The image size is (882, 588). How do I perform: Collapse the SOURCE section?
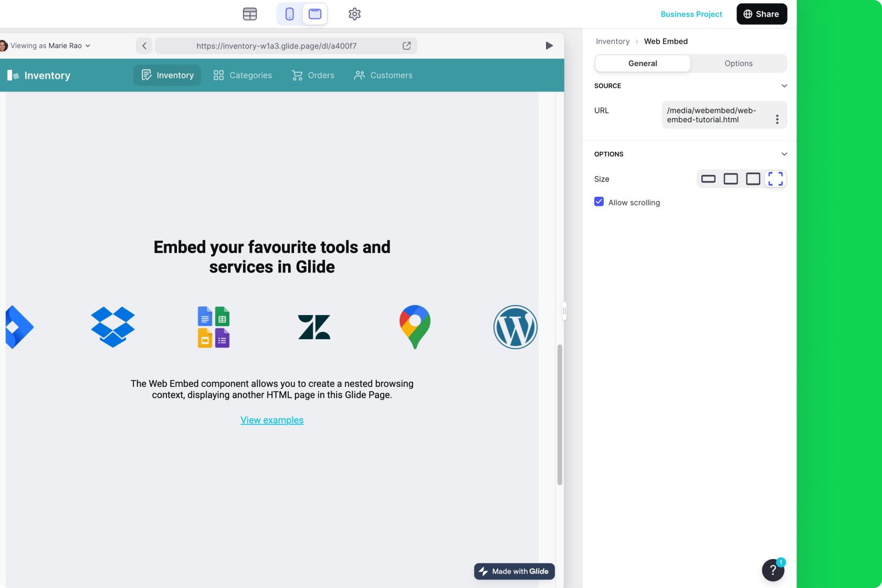[784, 86]
